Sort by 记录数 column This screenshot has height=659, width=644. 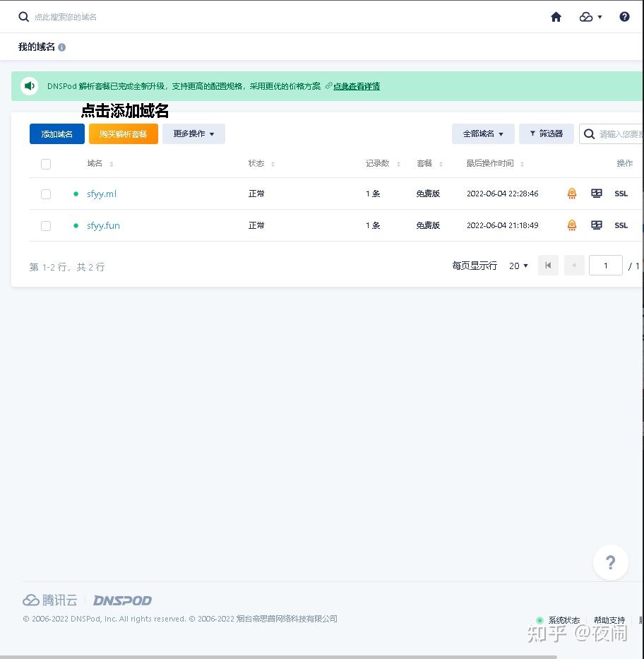point(398,164)
